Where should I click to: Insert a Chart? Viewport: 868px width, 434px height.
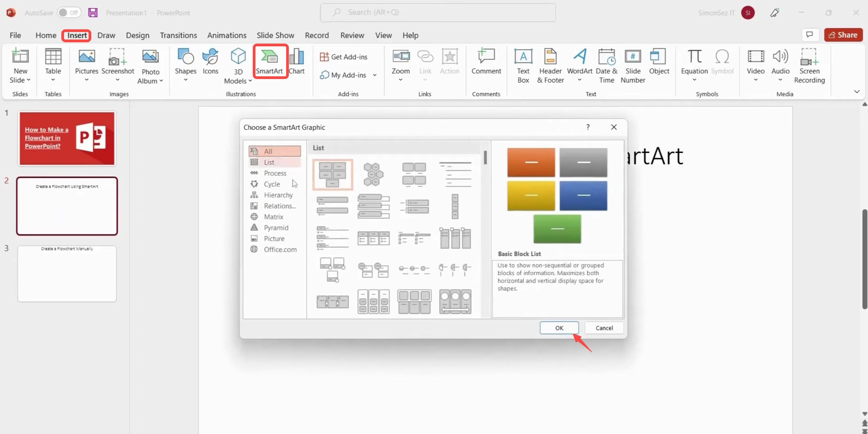[297, 61]
